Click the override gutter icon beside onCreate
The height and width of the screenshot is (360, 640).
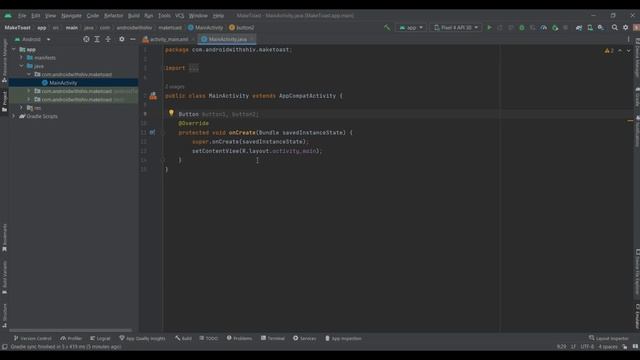point(152,132)
